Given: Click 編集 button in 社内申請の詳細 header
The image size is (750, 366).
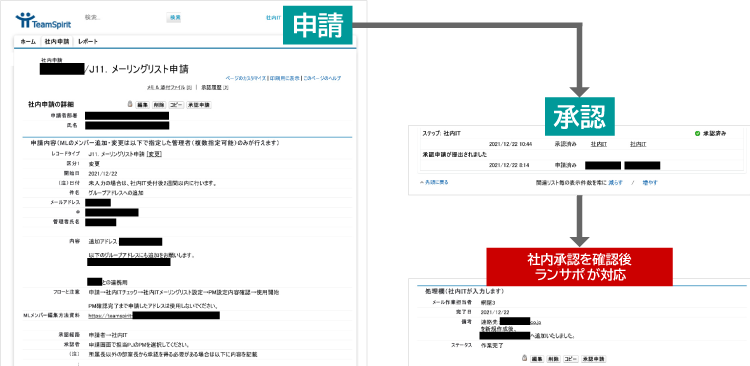Looking at the screenshot, I should (x=143, y=104).
